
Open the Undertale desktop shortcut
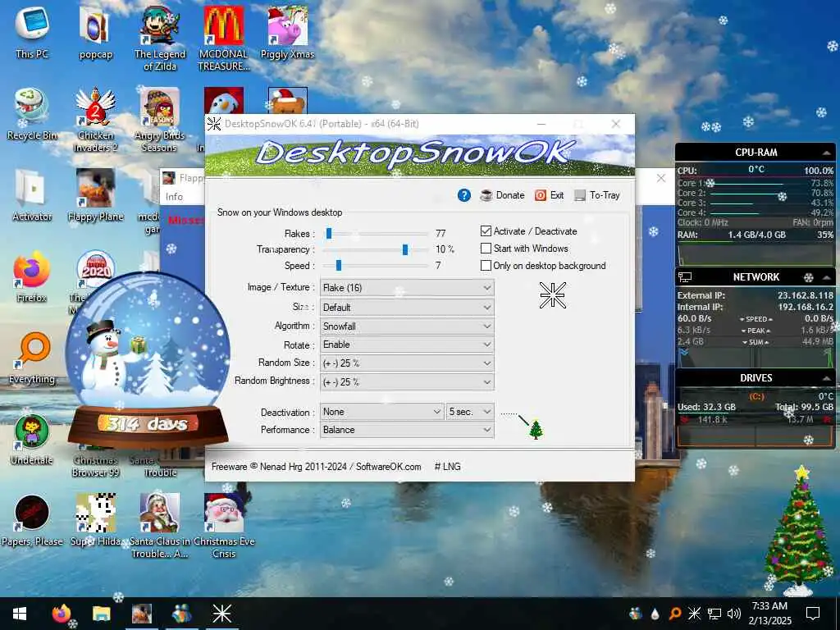(x=32, y=440)
